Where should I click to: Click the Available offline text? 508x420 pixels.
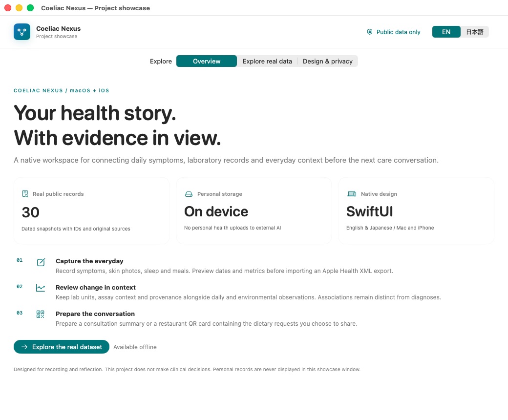pos(135,347)
